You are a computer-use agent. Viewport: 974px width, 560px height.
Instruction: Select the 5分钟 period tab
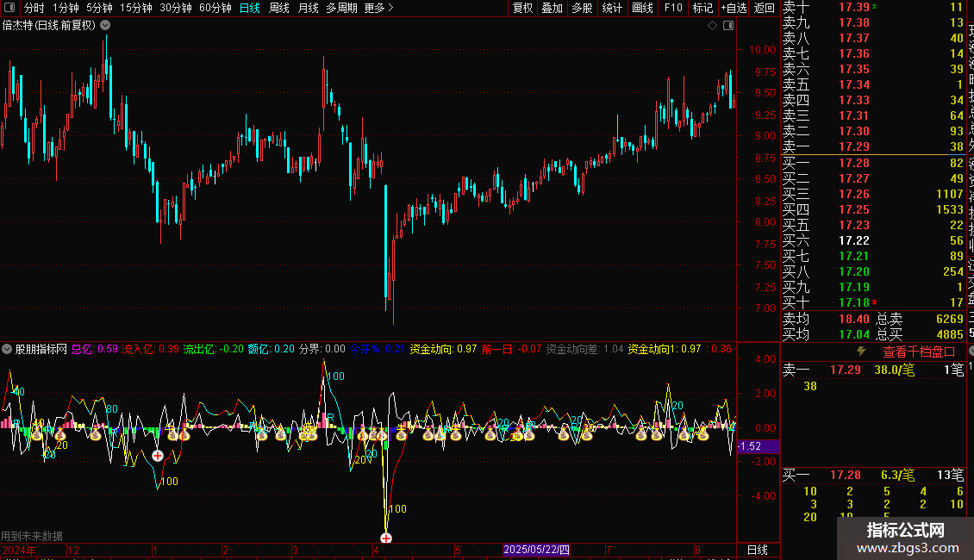click(x=99, y=8)
